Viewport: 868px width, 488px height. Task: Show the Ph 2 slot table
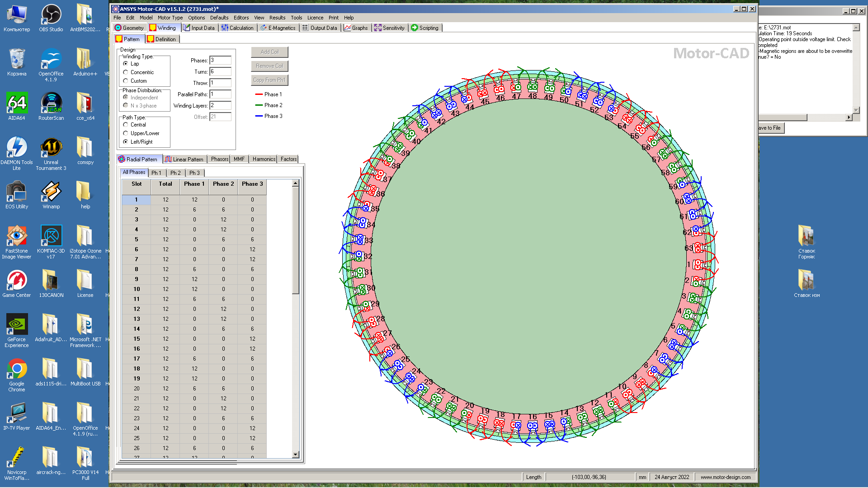175,173
